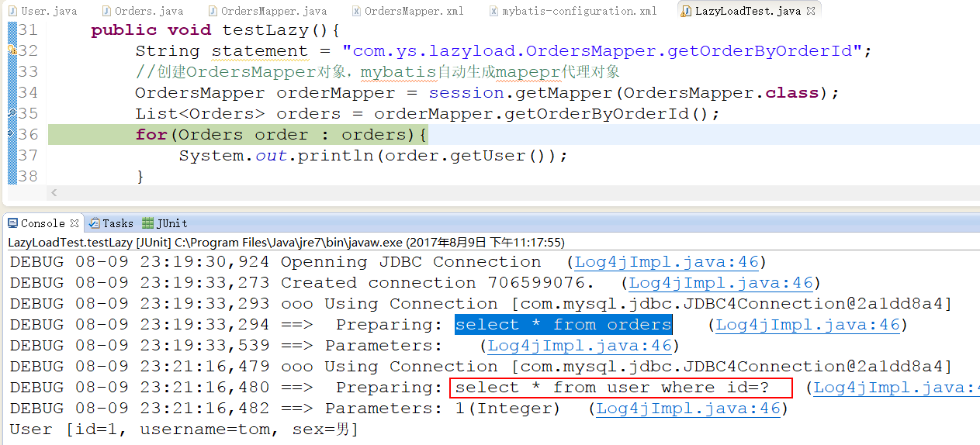The height and width of the screenshot is (445, 980).
Task: Open Log4jImpl.java:46 link on Created connection line
Action: click(721, 283)
